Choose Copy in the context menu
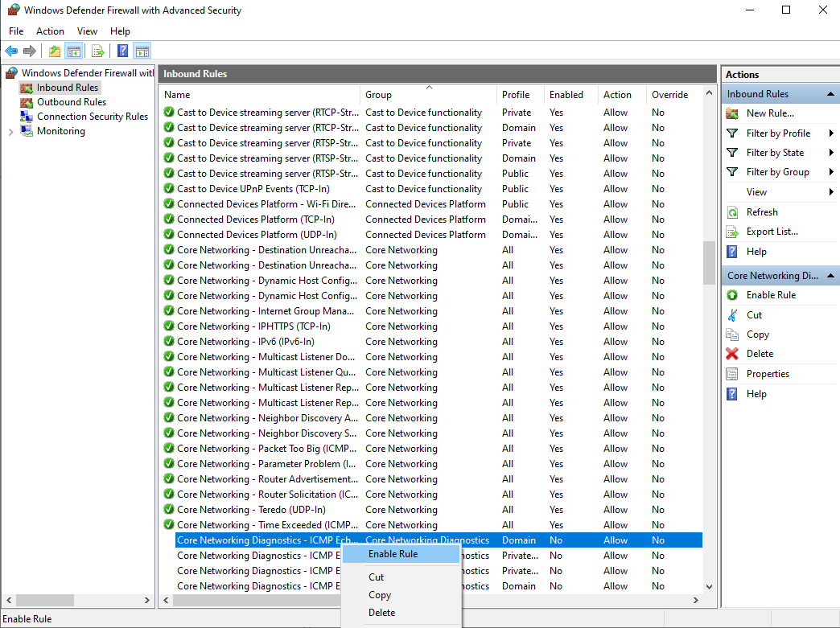Image resolution: width=840 pixels, height=628 pixels. point(400,595)
